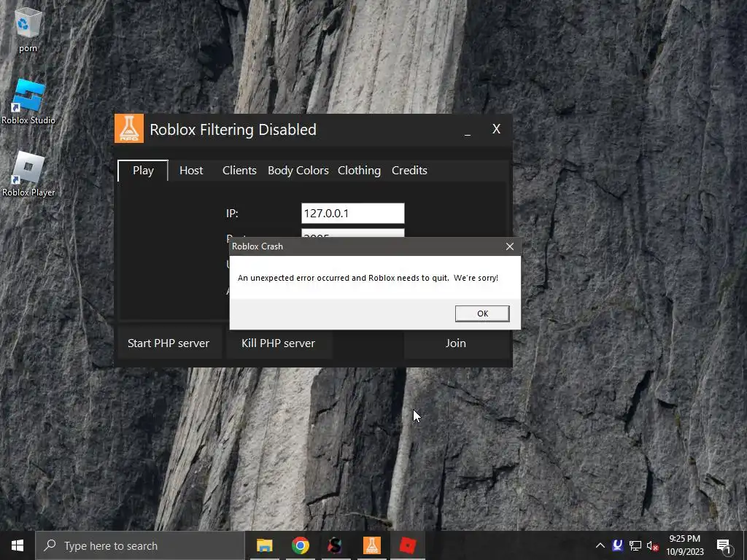Switch to the Play tab
Screen dimensions: 747x560
click(x=143, y=171)
